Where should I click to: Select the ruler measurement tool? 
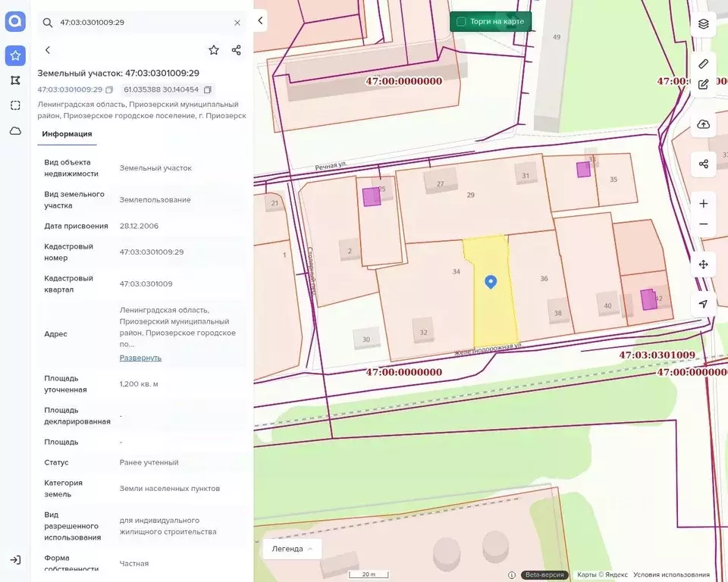[703, 64]
